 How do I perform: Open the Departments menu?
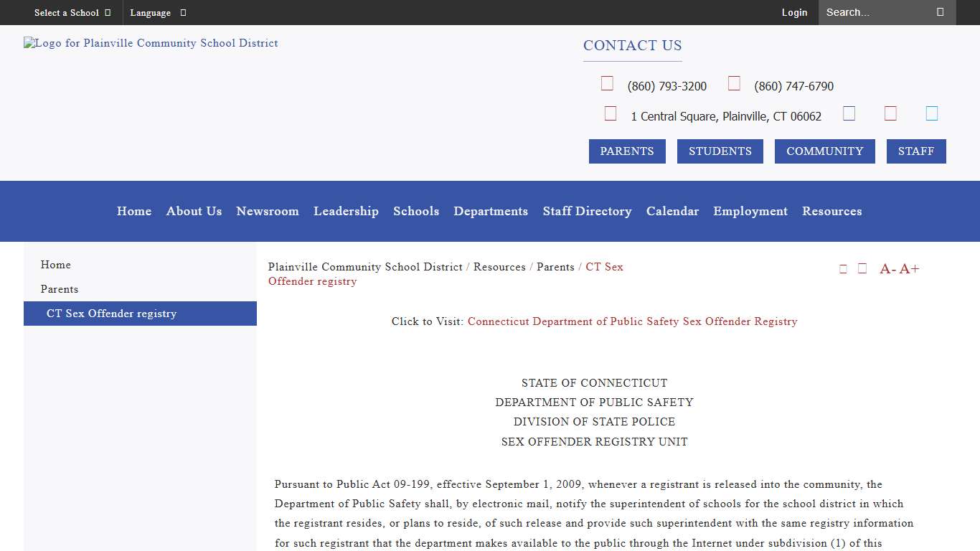(x=491, y=211)
